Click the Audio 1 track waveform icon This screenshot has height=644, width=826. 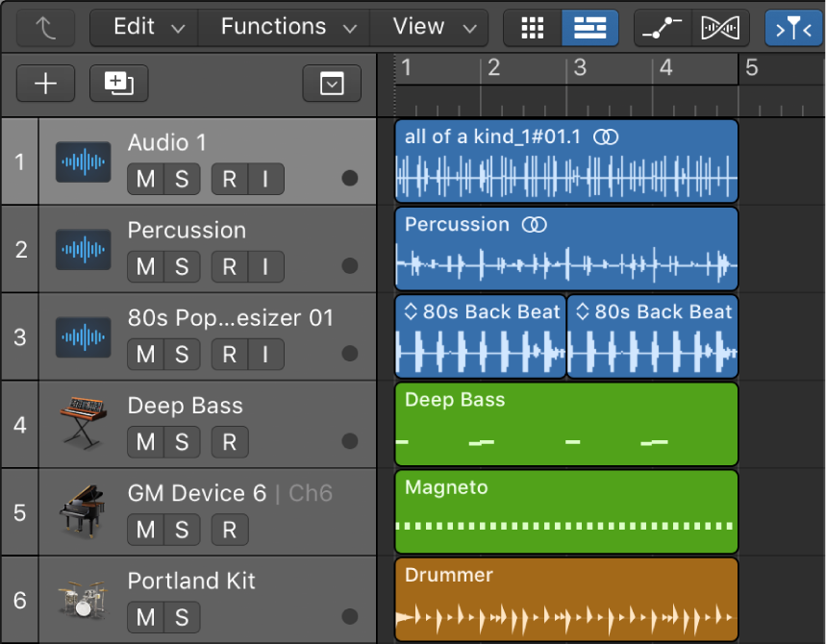pos(84,161)
